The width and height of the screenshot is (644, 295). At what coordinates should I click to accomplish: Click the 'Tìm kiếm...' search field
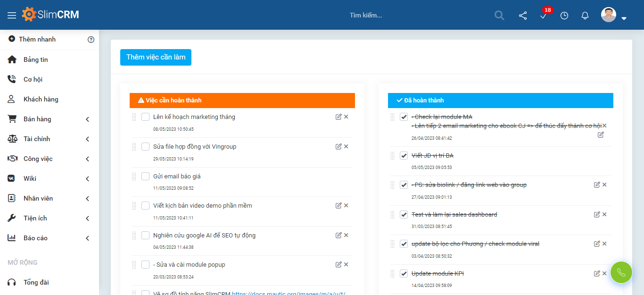coord(367,15)
